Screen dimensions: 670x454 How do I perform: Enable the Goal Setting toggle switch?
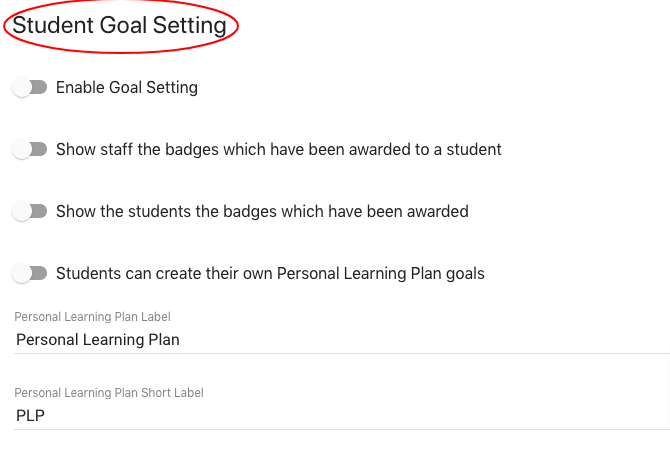[x=30, y=88]
